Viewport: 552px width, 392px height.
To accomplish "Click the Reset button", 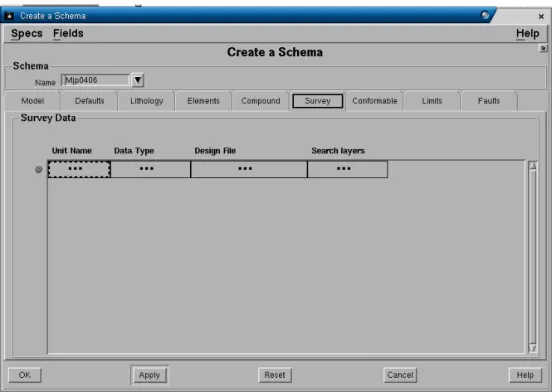I will click(275, 375).
